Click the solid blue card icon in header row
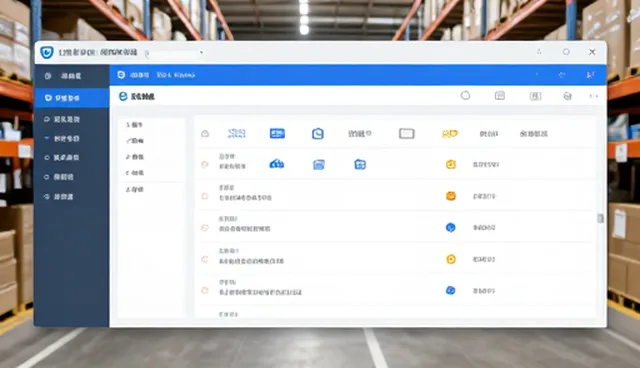This screenshot has width=640, height=368. [x=278, y=133]
